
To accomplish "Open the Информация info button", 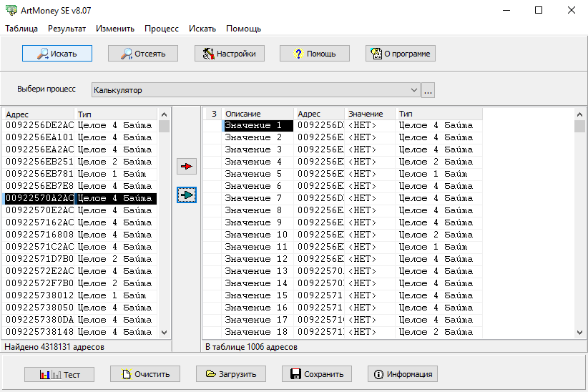I will tap(403, 374).
